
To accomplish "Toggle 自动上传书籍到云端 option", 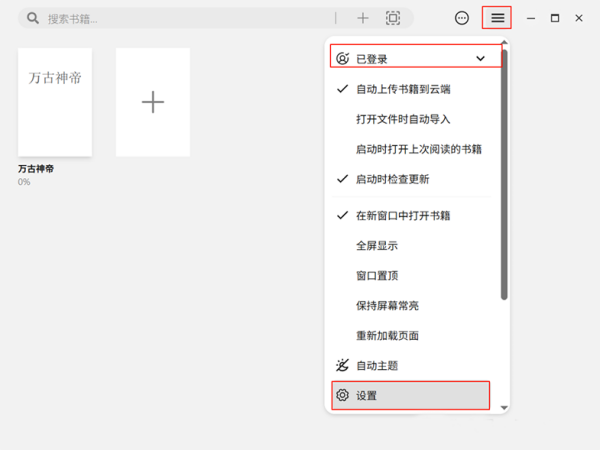I will [x=410, y=89].
